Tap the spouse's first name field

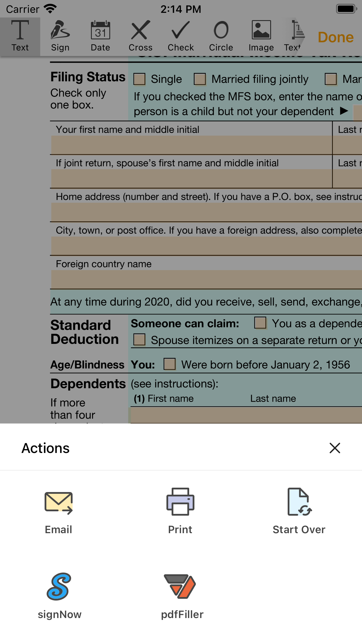[x=191, y=178]
